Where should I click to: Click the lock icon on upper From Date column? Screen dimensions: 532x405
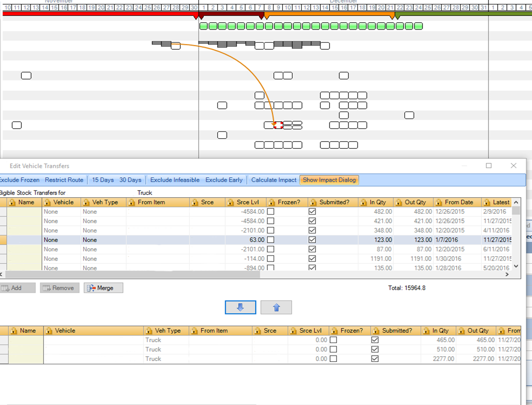[439, 202]
